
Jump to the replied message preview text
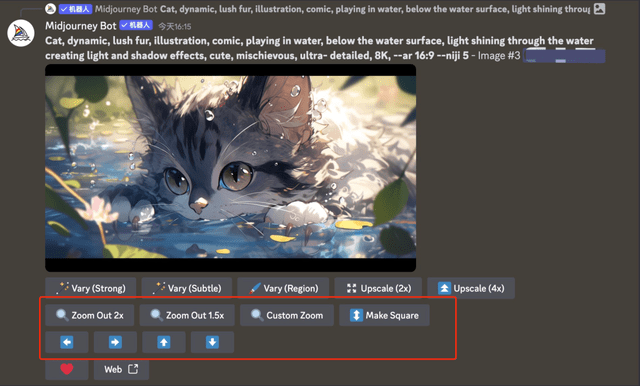click(375, 9)
